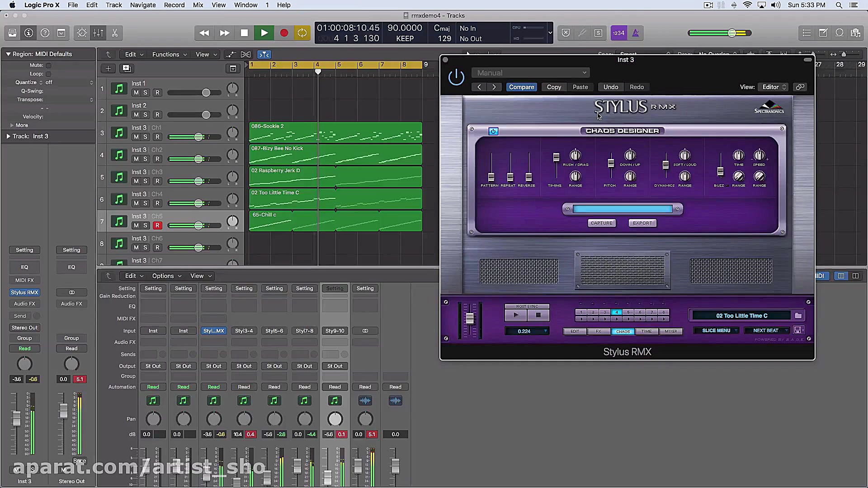Click the plugin Undo button
Image resolution: width=868 pixels, height=488 pixels.
610,87
